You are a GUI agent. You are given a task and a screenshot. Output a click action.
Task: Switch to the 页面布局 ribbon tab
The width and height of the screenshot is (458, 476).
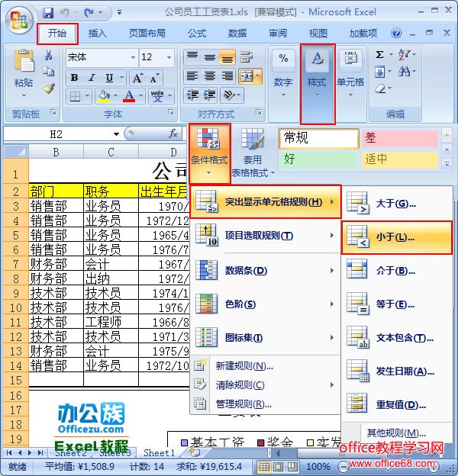tap(147, 33)
